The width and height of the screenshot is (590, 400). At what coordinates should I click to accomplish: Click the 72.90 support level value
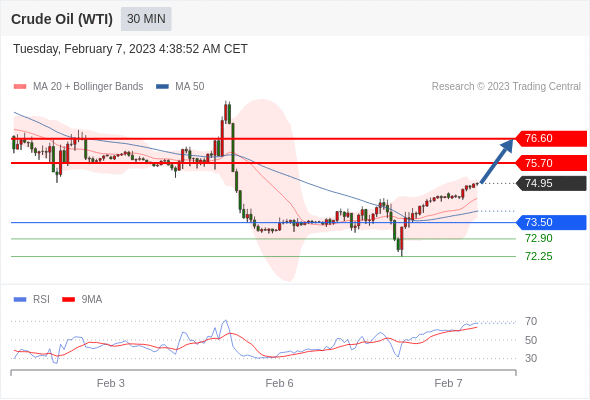pyautogui.click(x=539, y=238)
